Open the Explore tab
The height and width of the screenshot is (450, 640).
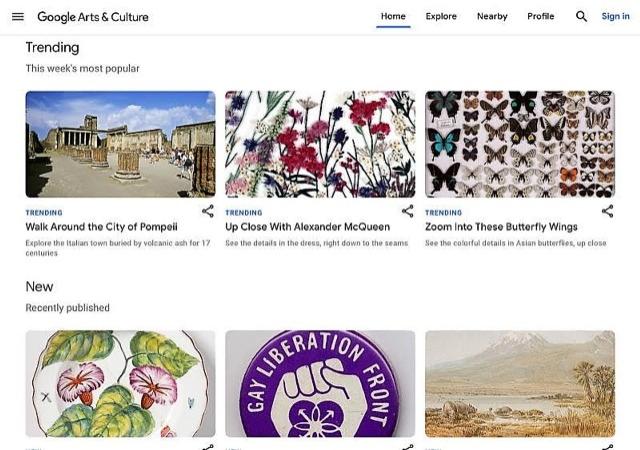pos(441,17)
